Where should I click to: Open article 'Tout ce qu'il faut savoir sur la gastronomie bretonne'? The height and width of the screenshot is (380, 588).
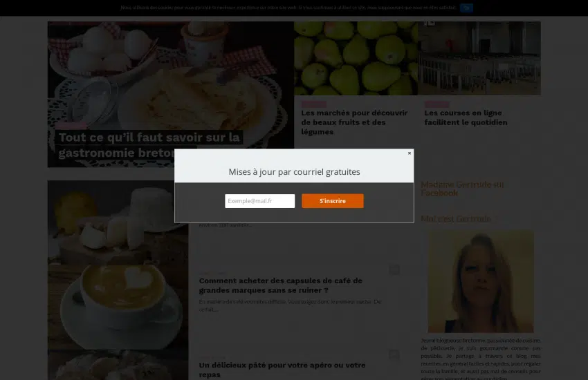pos(149,145)
